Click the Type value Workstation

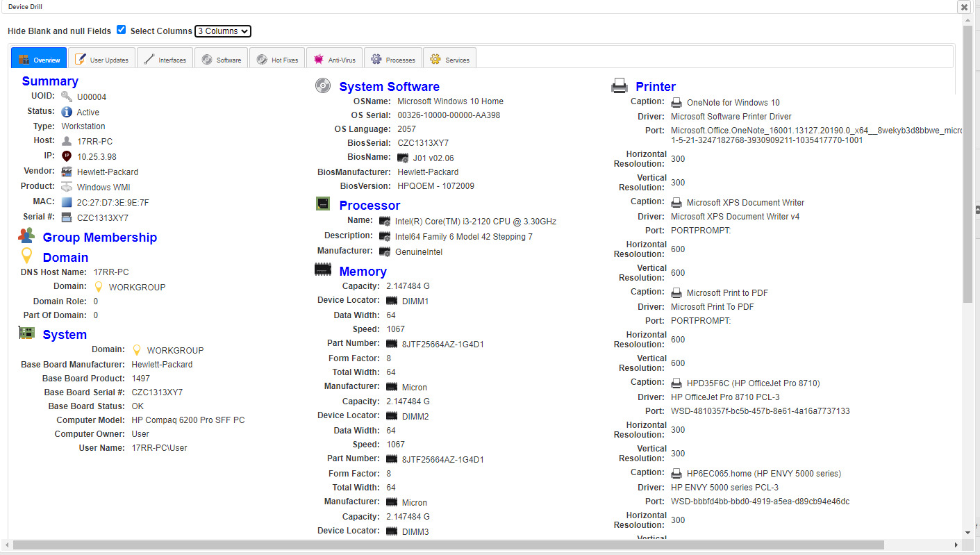(x=83, y=126)
